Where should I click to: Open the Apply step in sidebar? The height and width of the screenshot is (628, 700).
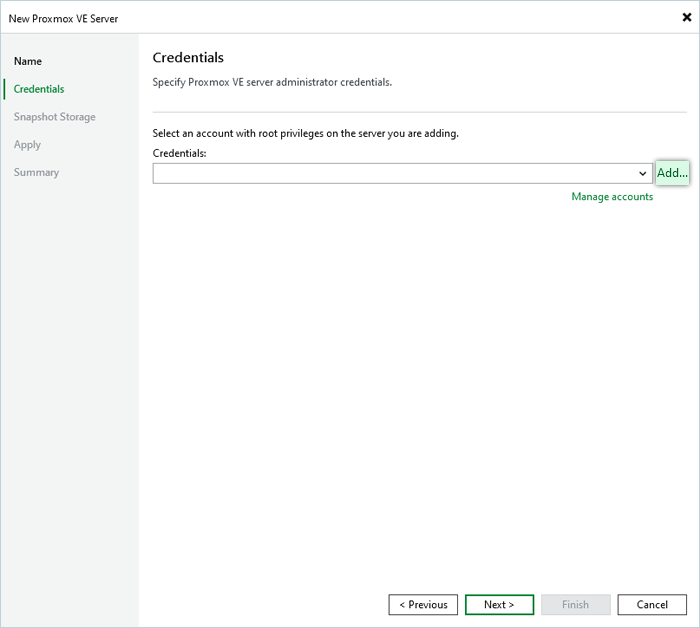click(x=28, y=145)
